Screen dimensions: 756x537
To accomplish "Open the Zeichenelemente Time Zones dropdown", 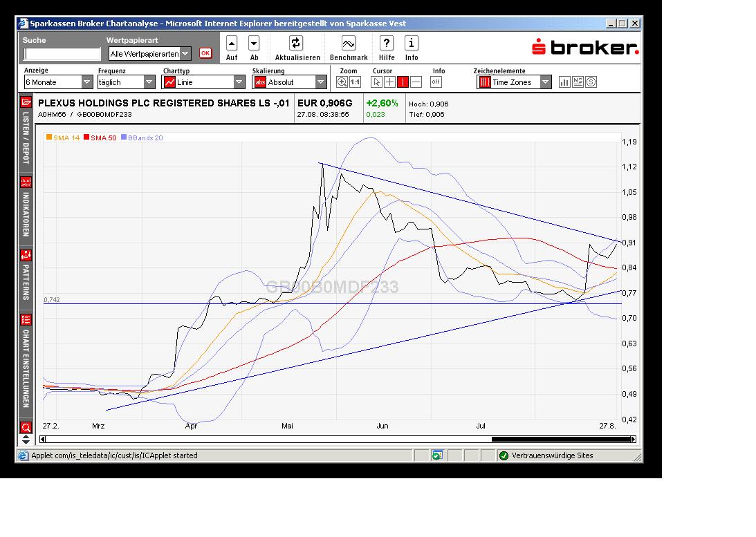I will 514,82.
